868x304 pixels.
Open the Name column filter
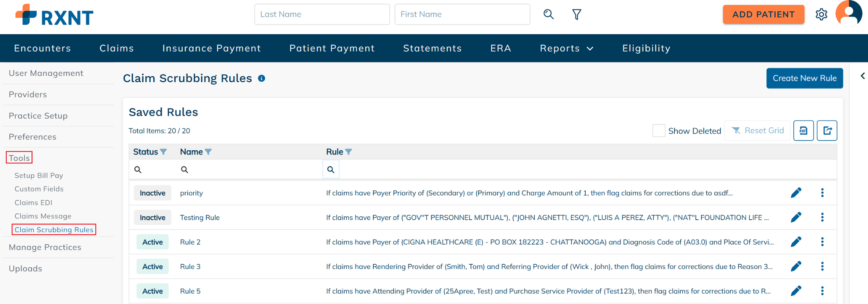pos(208,152)
